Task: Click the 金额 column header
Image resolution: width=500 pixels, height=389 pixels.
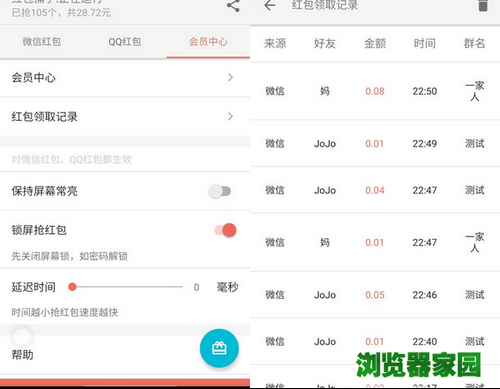Action: click(375, 43)
